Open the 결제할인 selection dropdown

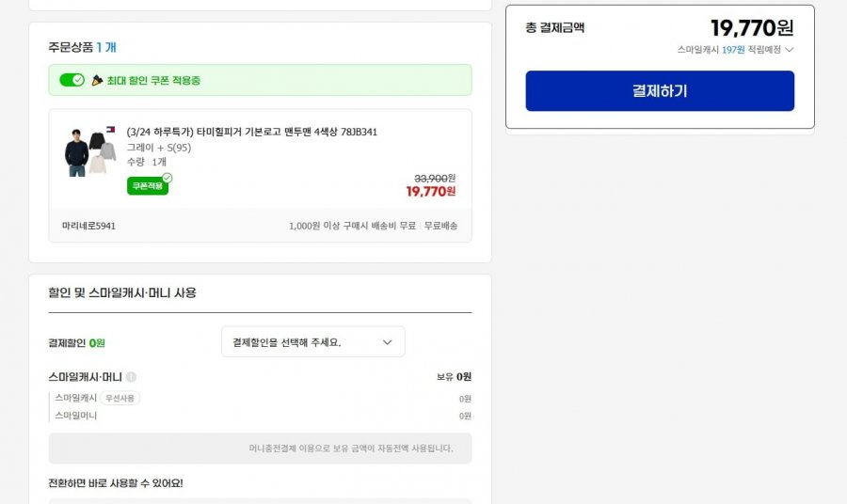[x=312, y=342]
